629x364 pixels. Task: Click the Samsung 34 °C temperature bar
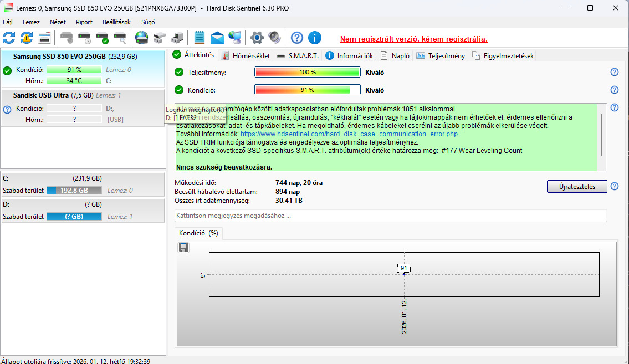point(74,81)
